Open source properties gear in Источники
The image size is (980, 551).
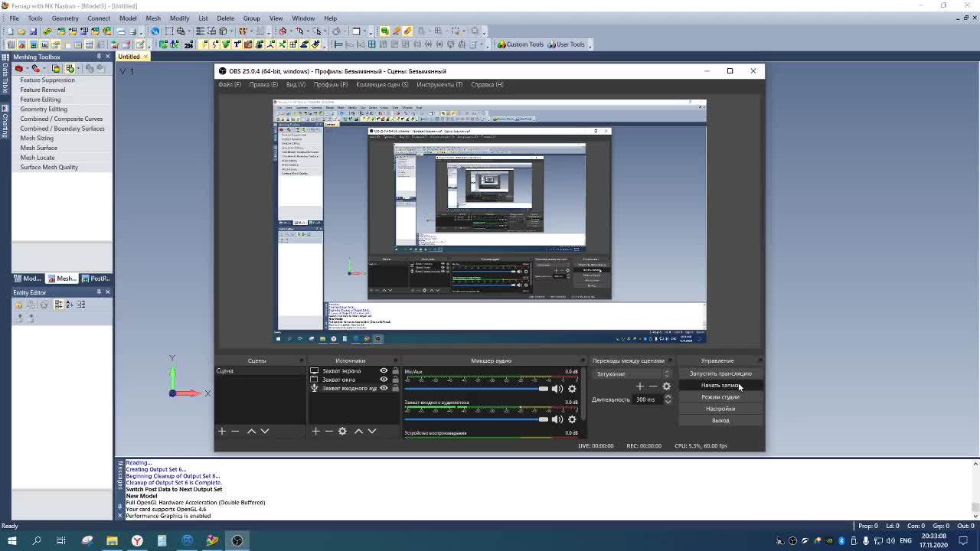pyautogui.click(x=342, y=431)
